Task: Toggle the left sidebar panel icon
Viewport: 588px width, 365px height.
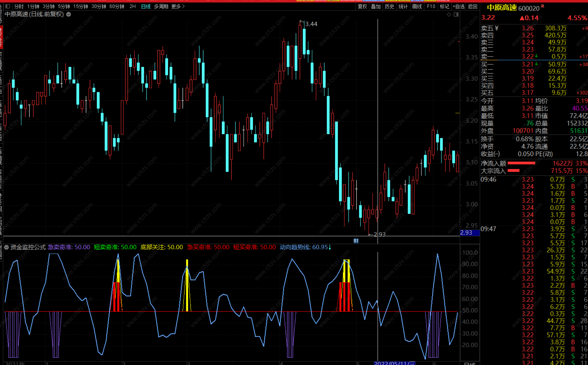Action: 8,6
